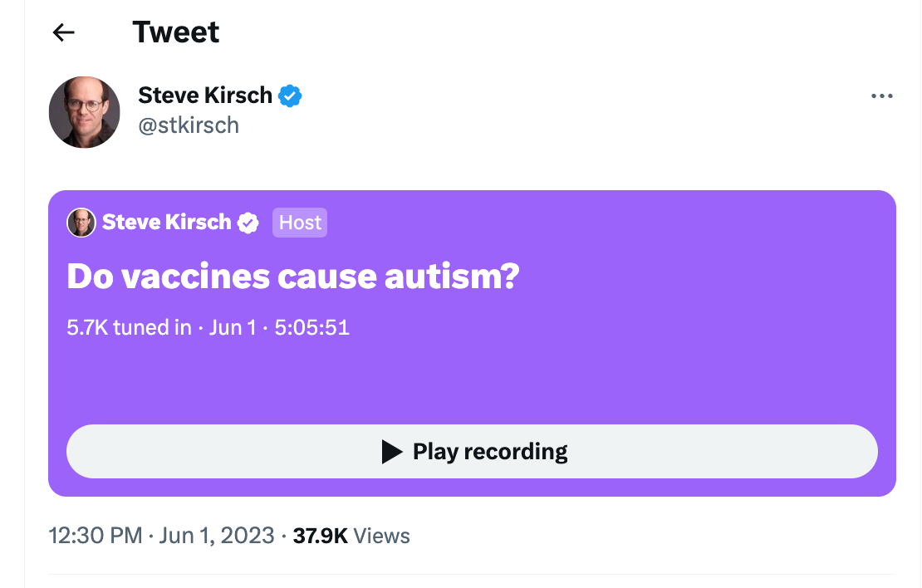This screenshot has width=922, height=588.
Task: Click the Jun 1 date in the Space card
Action: [232, 327]
